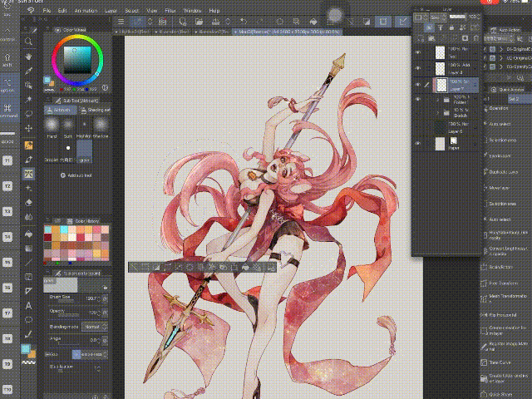Switch to the Airbrush sub tool group tab

pyautogui.click(x=61, y=111)
